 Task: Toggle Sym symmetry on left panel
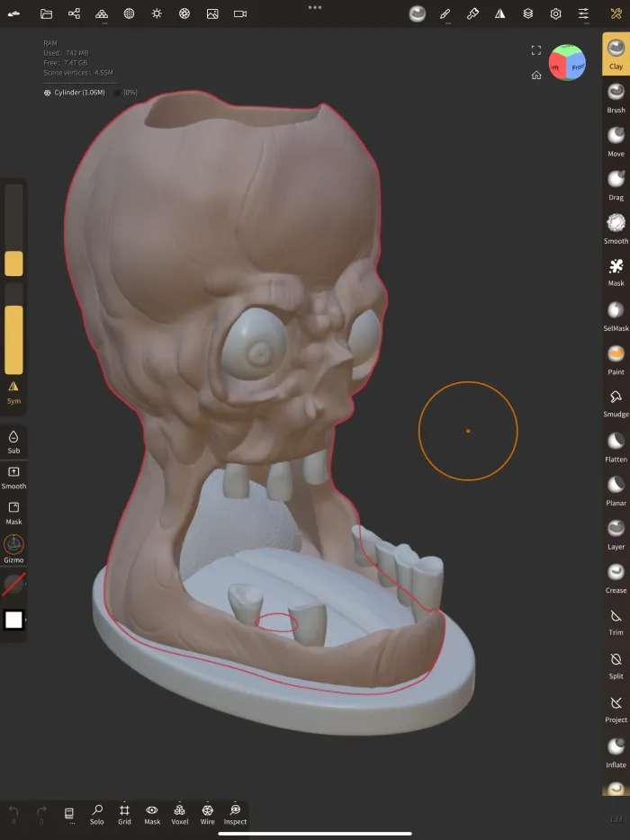(13, 391)
